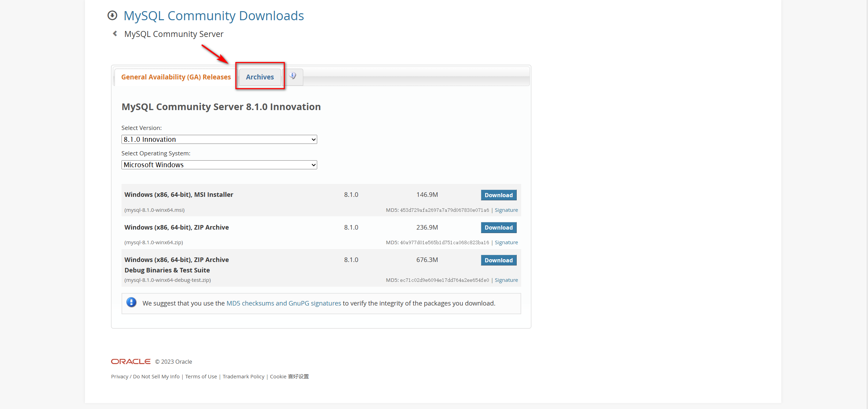Download the 236.9M ZIP Archive
Image resolution: width=868 pixels, height=409 pixels.
499,227
